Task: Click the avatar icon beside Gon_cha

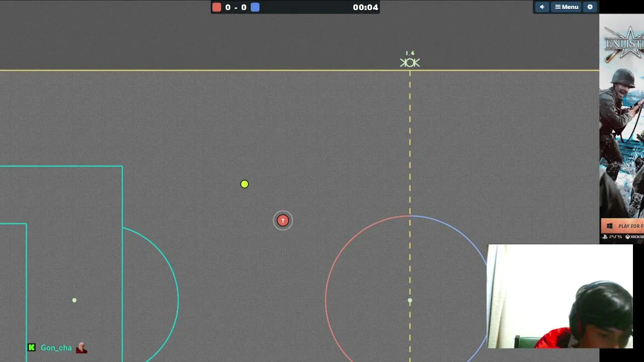Action: [82, 347]
